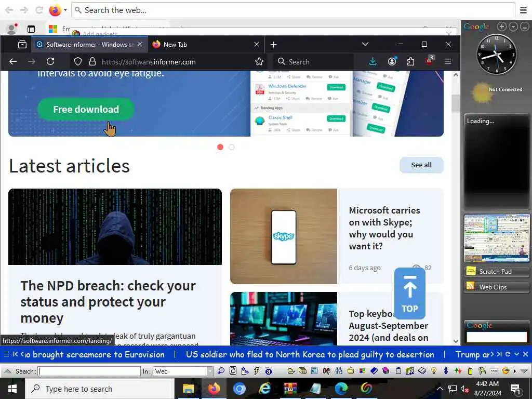Go back in the inner Firefox window
This screenshot has height=399, width=532.
[13, 61]
